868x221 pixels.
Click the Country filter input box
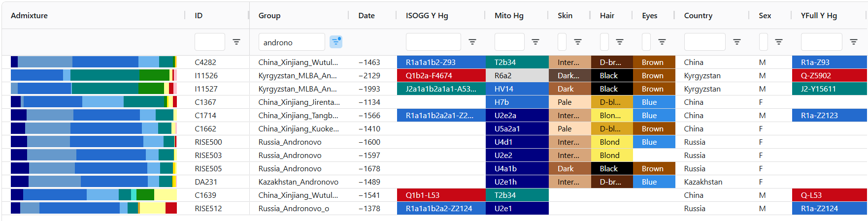pos(704,42)
